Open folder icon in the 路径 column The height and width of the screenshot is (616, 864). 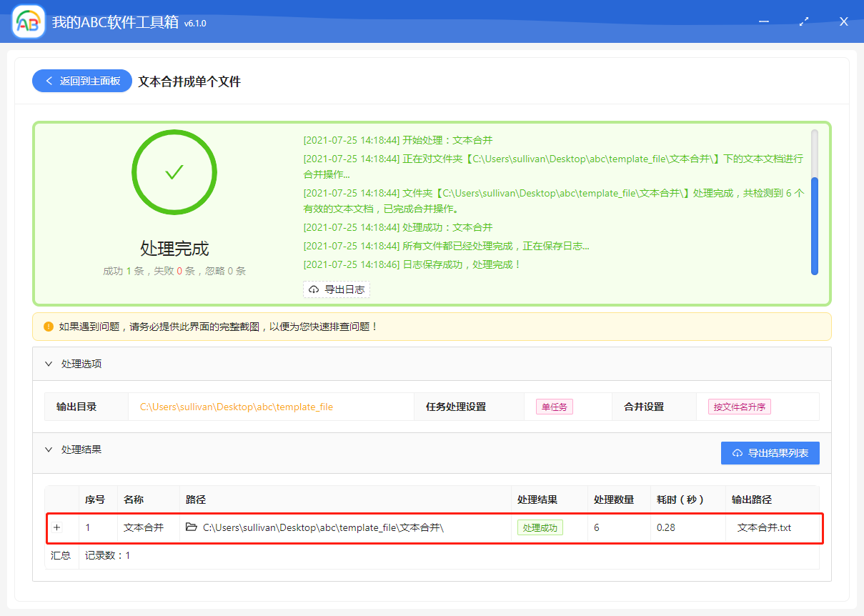tap(191, 527)
